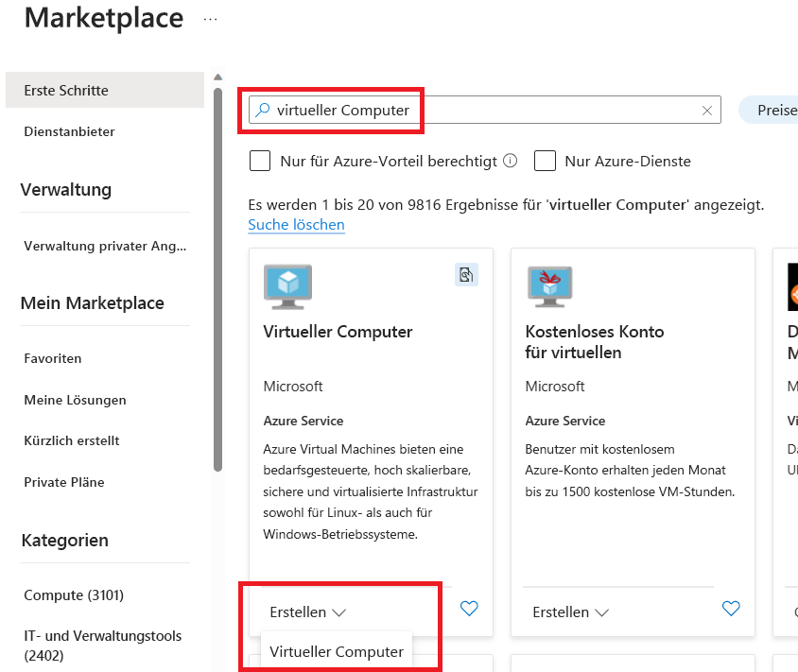
Task: Click the badge icon on Virtueller Computer card
Action: 466,273
